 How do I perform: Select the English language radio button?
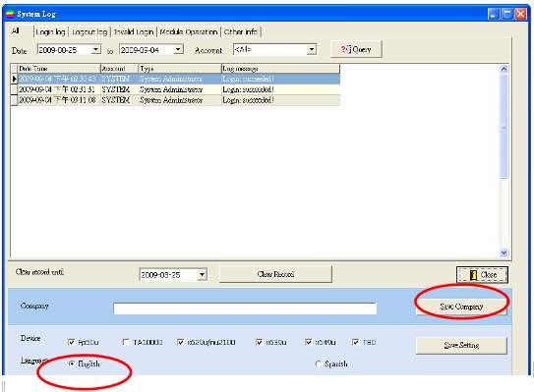click(x=72, y=364)
